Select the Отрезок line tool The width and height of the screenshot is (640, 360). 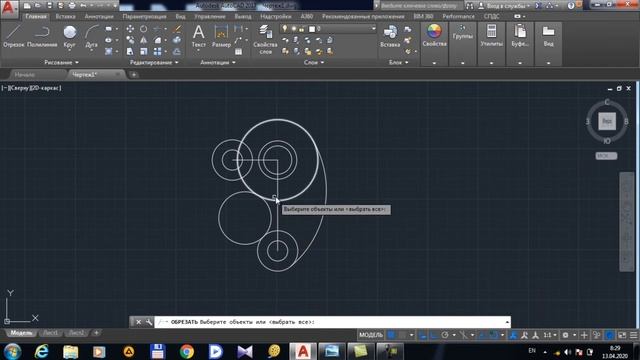[x=13, y=36]
